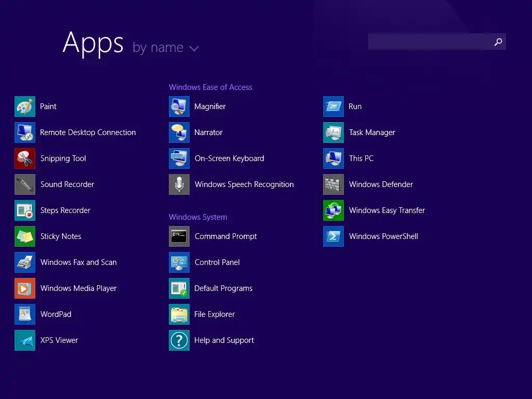Image resolution: width=532 pixels, height=399 pixels.
Task: Launch Remote Desktop Connection icon
Action: (25, 132)
